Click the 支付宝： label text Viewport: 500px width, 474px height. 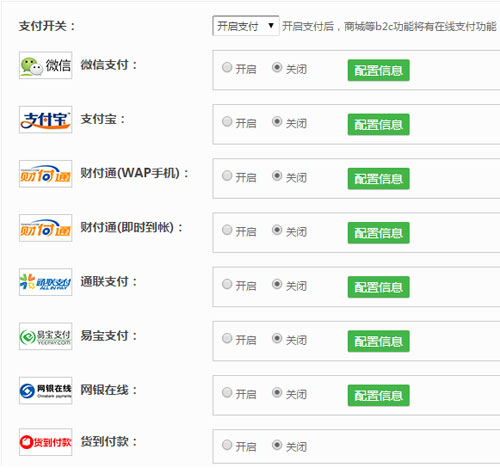[x=103, y=119]
